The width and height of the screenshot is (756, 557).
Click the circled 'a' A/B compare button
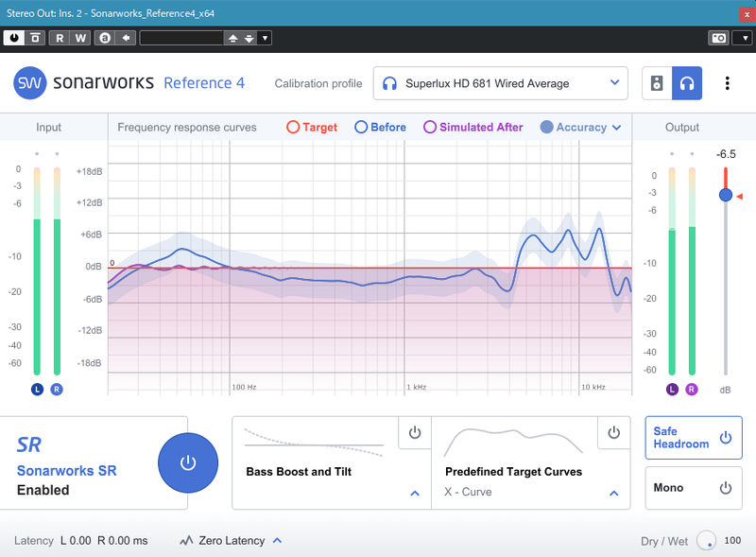(105, 38)
